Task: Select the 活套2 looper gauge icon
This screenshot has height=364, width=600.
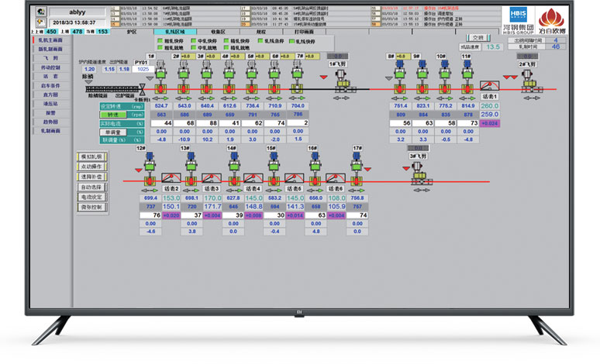Action: (172, 177)
